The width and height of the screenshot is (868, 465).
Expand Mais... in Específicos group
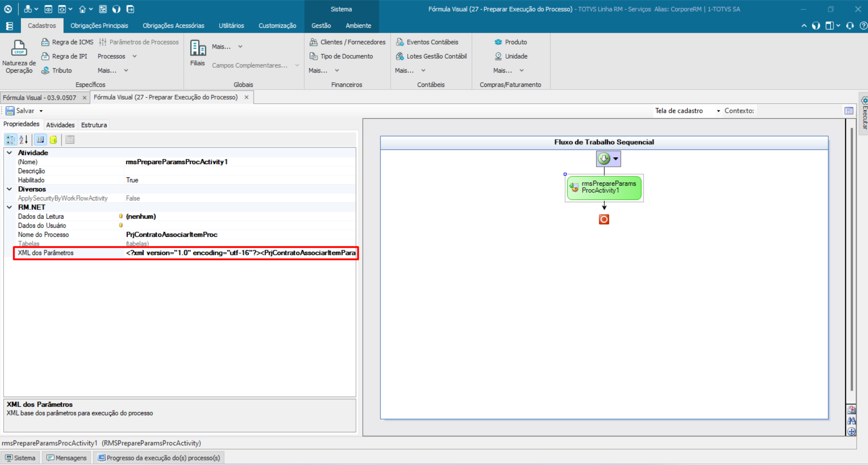113,70
